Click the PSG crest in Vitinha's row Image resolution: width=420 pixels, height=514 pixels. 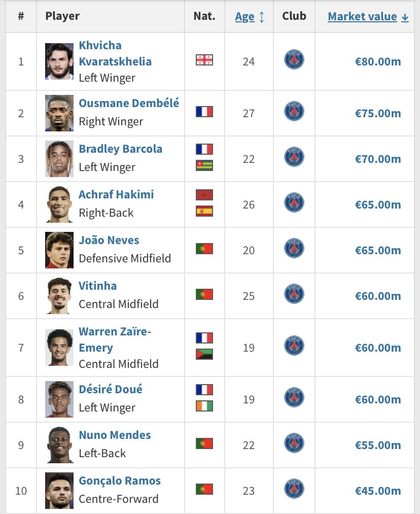(294, 294)
